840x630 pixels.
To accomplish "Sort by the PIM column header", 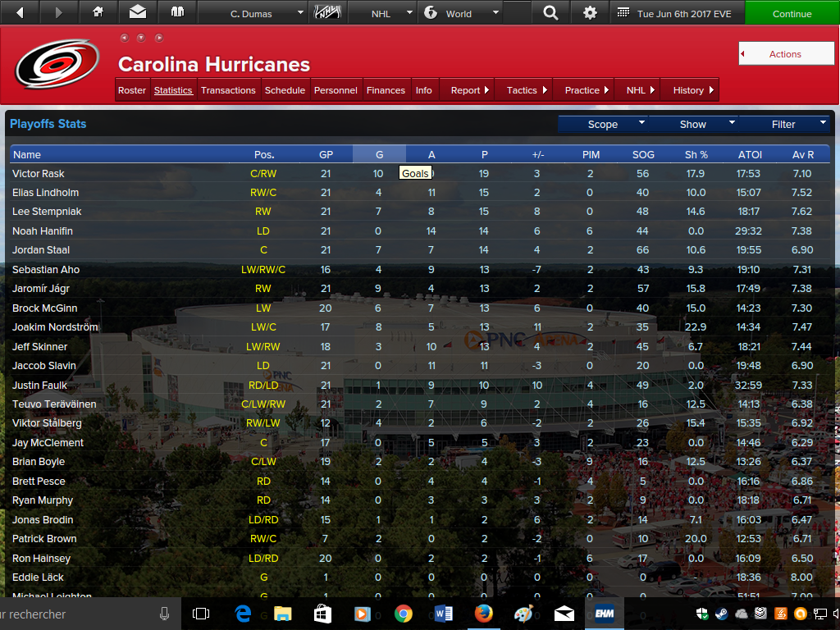I will point(591,154).
